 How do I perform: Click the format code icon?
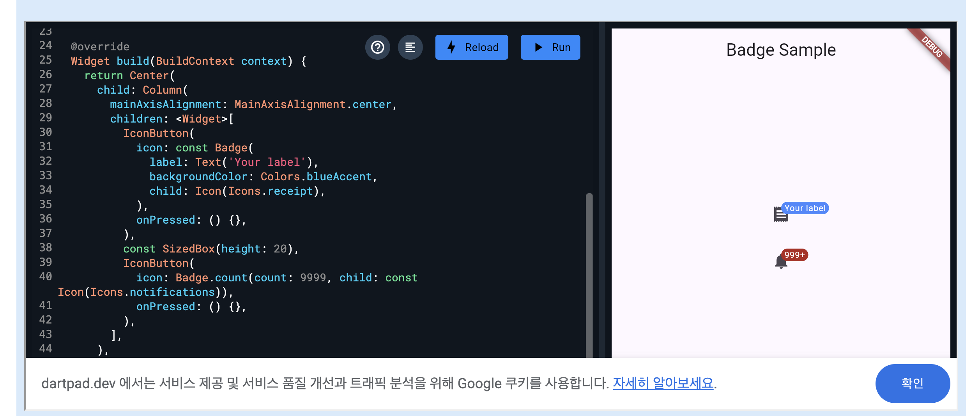pos(410,47)
